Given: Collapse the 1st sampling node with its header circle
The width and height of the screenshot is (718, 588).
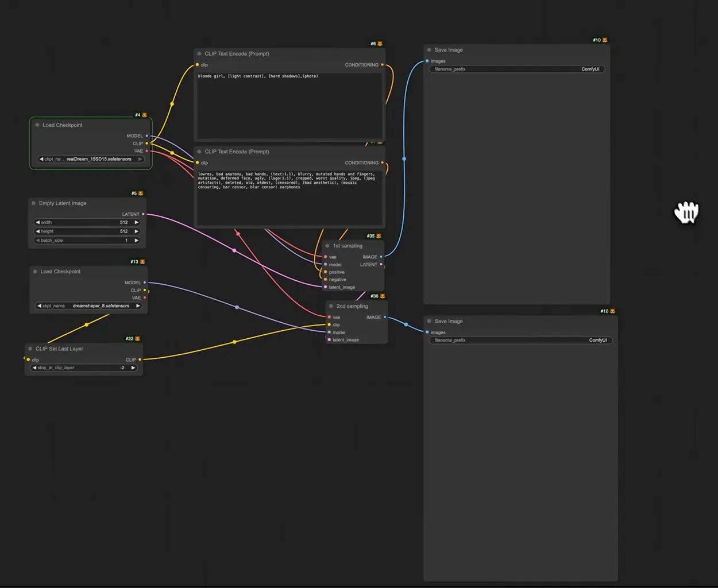Looking at the screenshot, I should point(327,245).
